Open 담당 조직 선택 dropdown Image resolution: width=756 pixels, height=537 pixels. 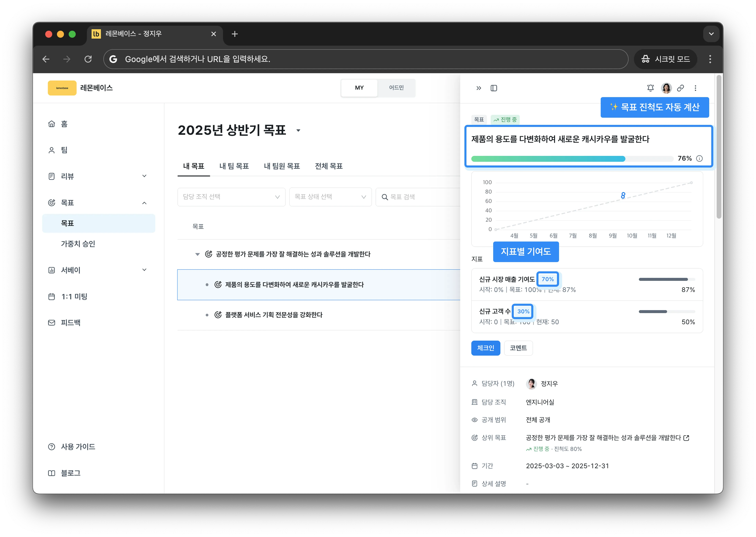231,197
